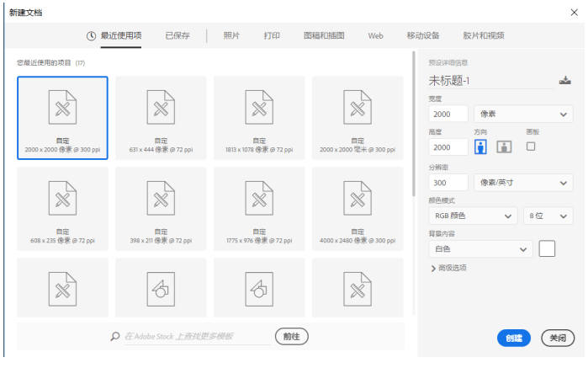Choose the 4000 x 2480 像素 preset icon
Screen dimensions: 588x368
(x=358, y=198)
